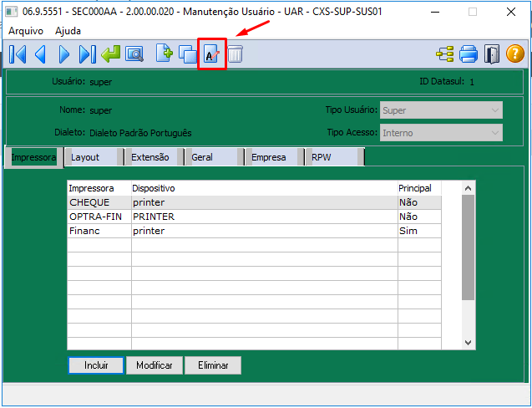This screenshot has width=532, height=408.
Task: Click the printer list vertical scrollbar thumb
Action: coord(469,247)
